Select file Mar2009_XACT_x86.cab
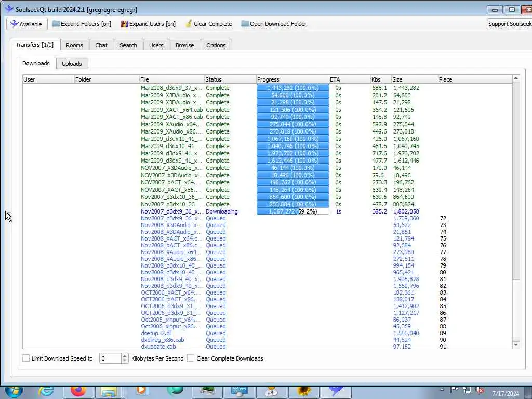 [x=171, y=117]
